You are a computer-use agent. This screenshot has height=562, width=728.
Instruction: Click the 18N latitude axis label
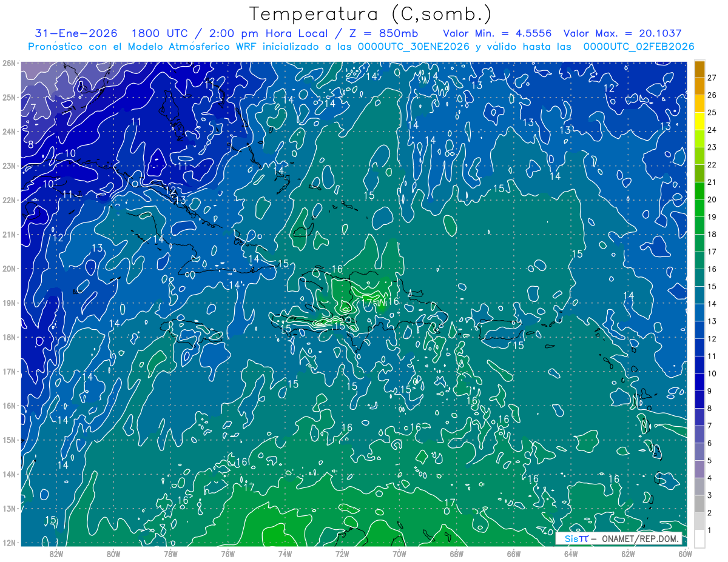pos(9,337)
